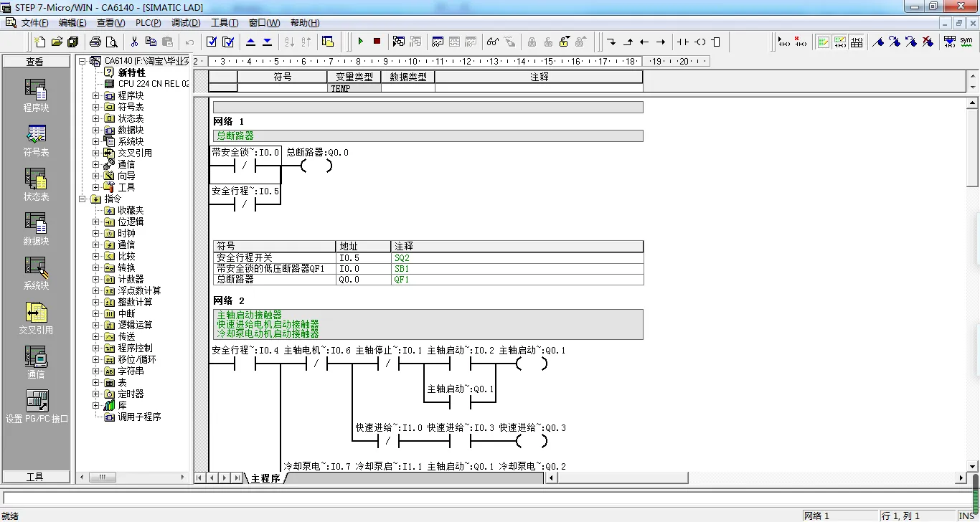Expand the 向导 tree node
Image resolution: width=980 pixels, height=522 pixels.
click(x=95, y=176)
